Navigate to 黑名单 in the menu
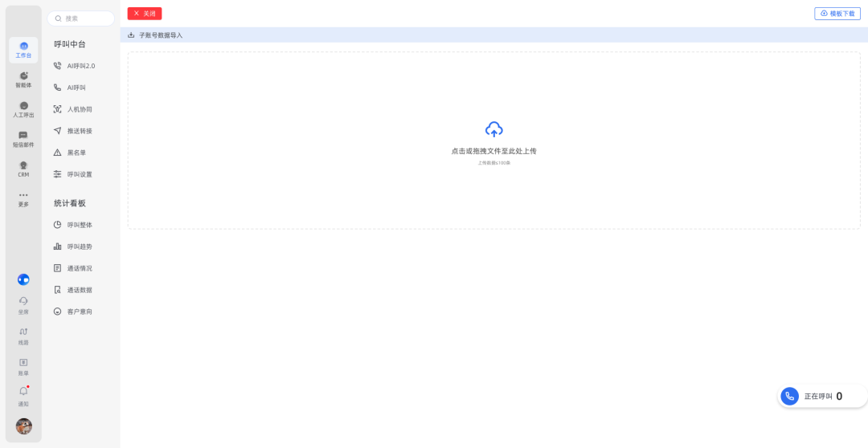 point(76,153)
